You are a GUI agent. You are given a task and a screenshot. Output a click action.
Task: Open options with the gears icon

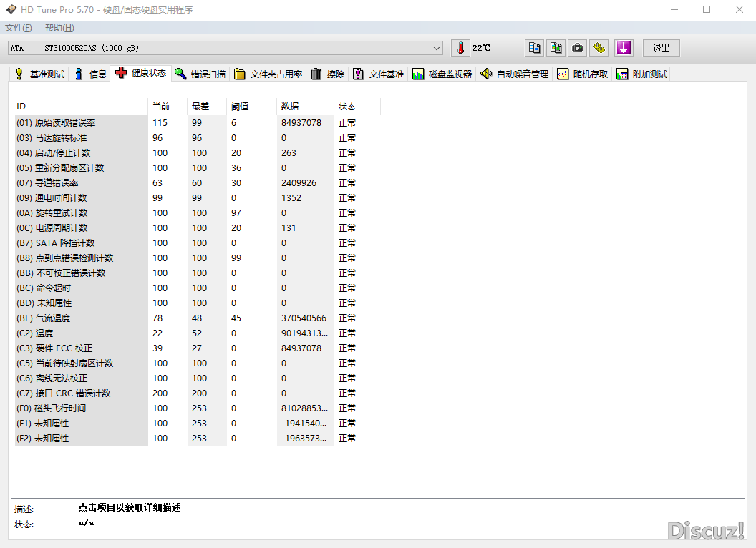tap(600, 48)
